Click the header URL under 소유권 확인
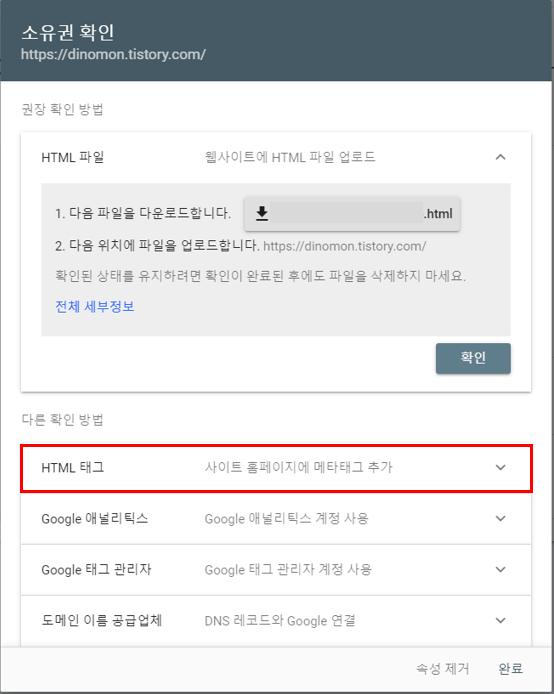 [113, 54]
